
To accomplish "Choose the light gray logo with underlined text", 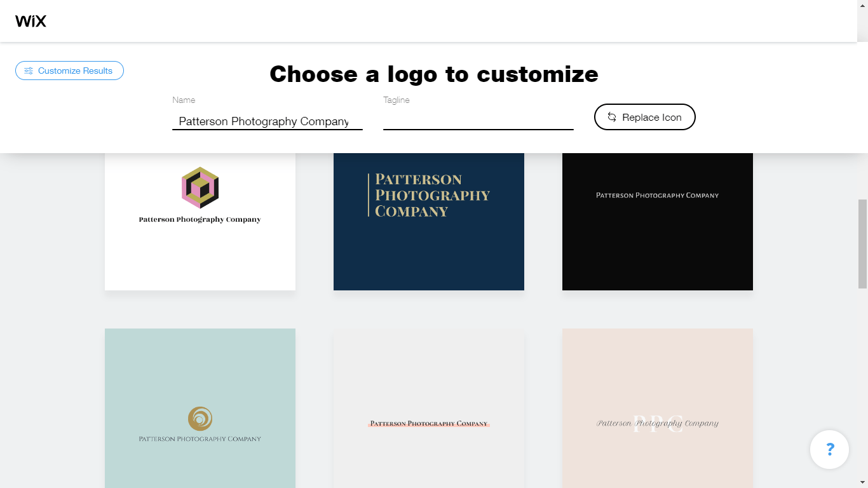I will pos(429,408).
